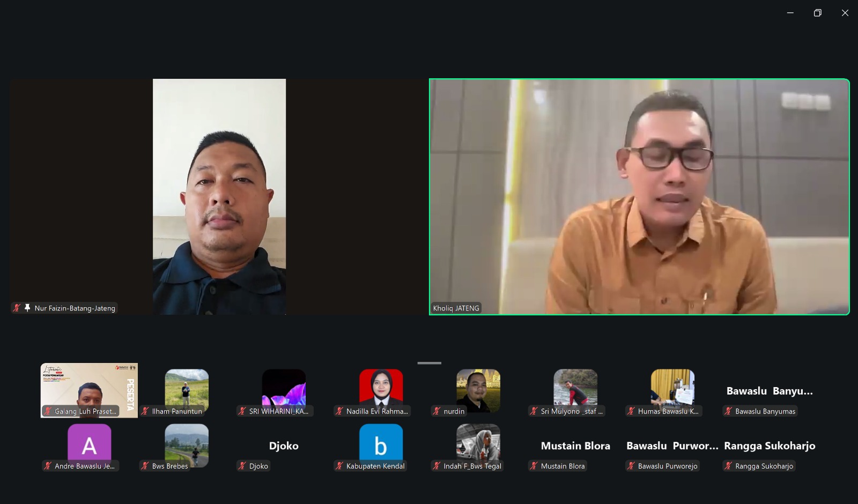Click muted mic icon next to Djoko label
The image size is (858, 504).
(x=242, y=466)
